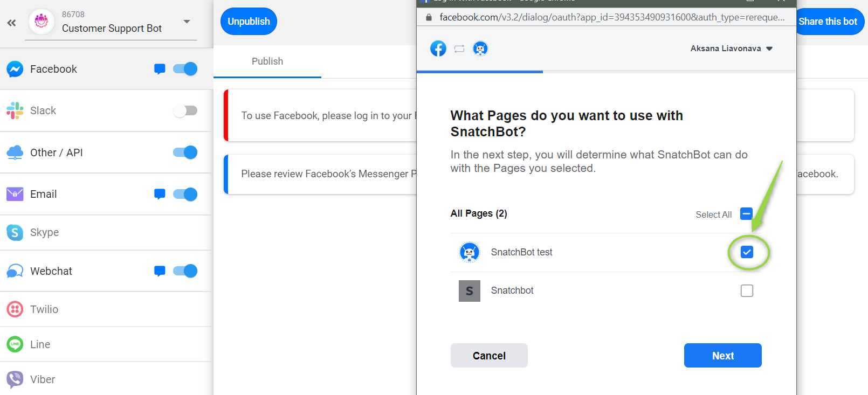
Task: Select the Viber channel row
Action: (x=106, y=379)
